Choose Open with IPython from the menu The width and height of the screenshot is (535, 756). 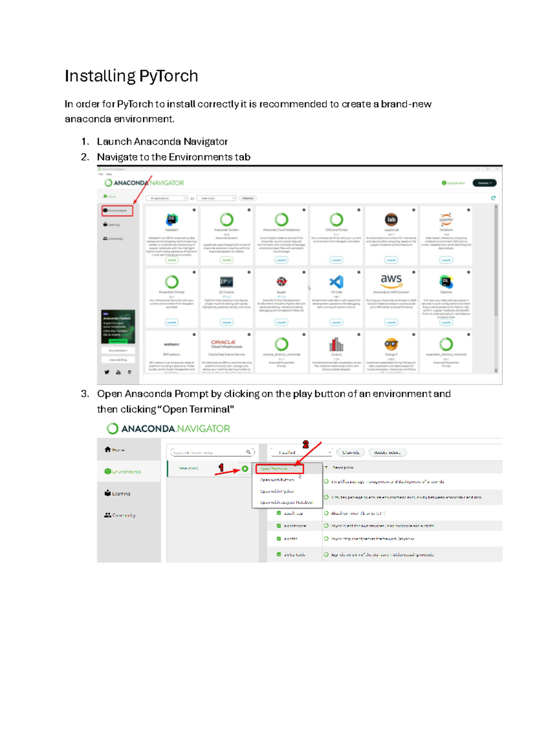[277, 491]
